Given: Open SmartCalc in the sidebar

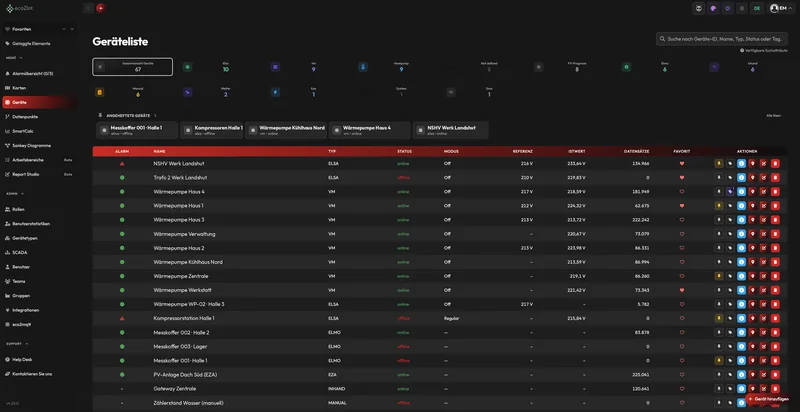Looking at the screenshot, I should point(22,131).
